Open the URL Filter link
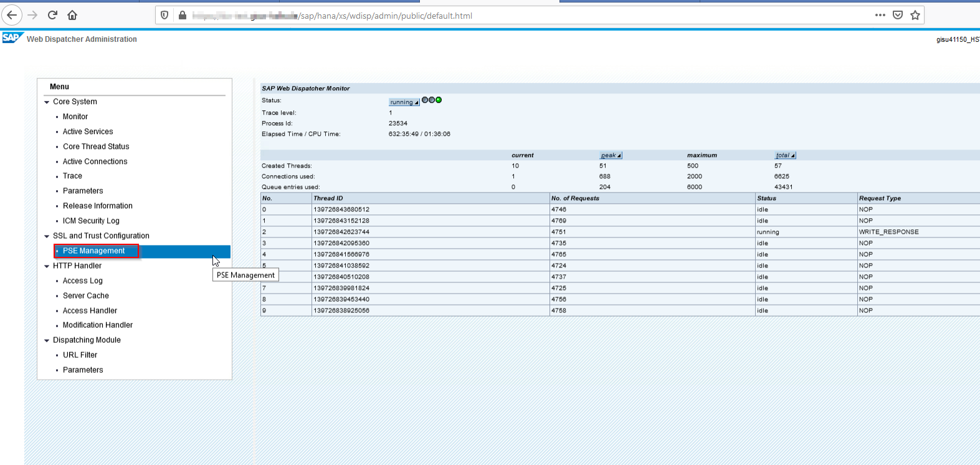 pyautogui.click(x=80, y=355)
